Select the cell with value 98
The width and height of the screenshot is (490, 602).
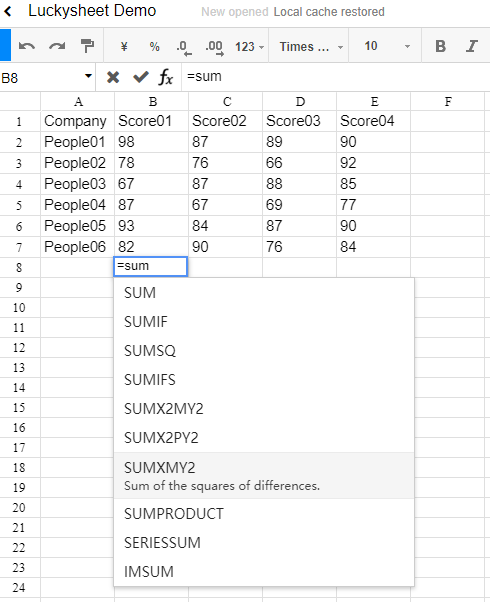[x=152, y=142]
